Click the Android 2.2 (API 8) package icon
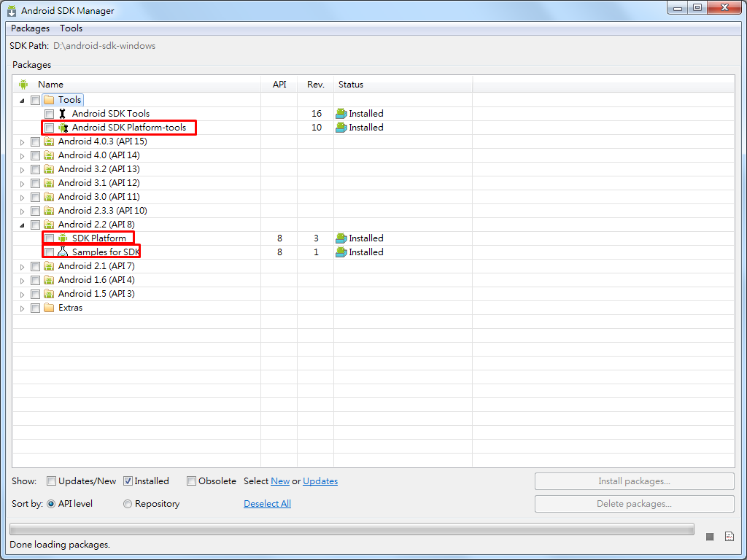The height and width of the screenshot is (560, 747). (49, 225)
